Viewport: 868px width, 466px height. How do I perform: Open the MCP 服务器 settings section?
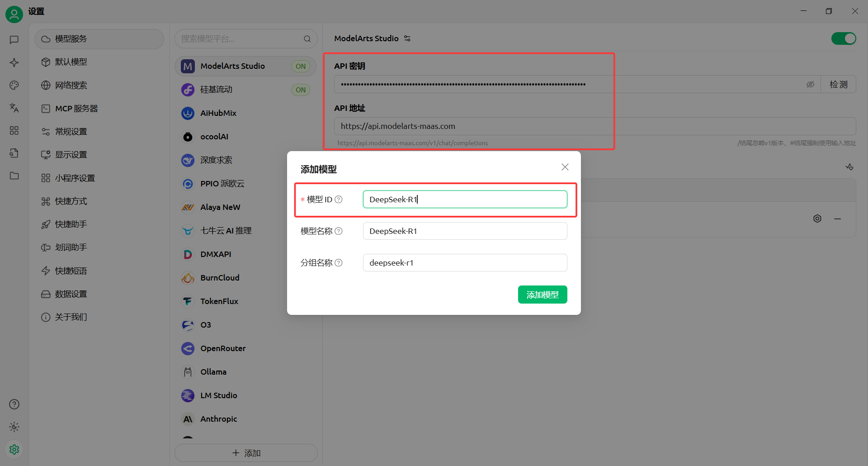(99, 109)
